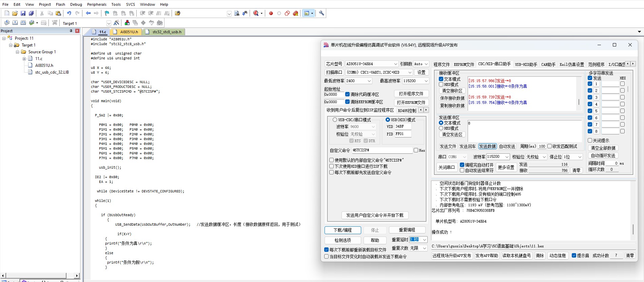Screen dimensions: 644x282
Task: Click the 关闭串口 button
Action: [446, 167]
